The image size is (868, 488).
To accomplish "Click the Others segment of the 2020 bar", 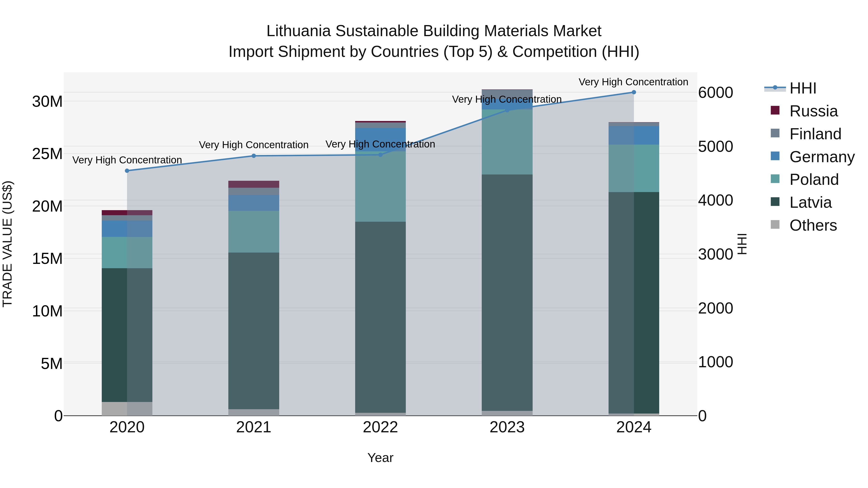I will pyautogui.click(x=127, y=409).
